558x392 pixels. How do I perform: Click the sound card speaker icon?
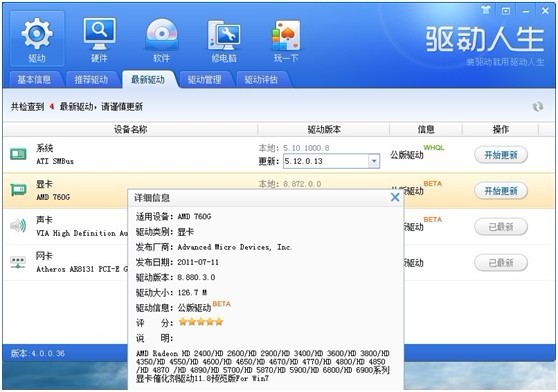(x=18, y=226)
